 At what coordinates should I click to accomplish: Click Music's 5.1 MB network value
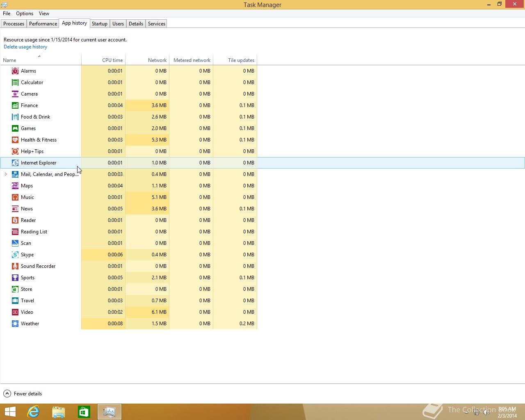[x=159, y=197]
